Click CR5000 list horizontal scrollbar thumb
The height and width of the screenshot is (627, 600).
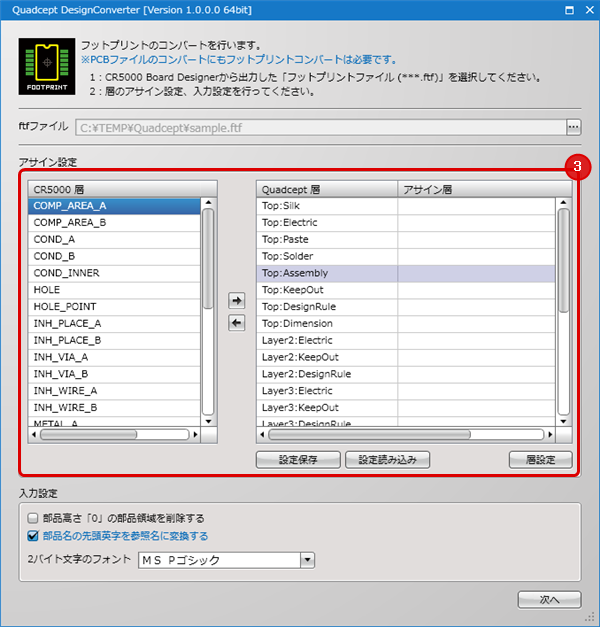click(x=89, y=434)
